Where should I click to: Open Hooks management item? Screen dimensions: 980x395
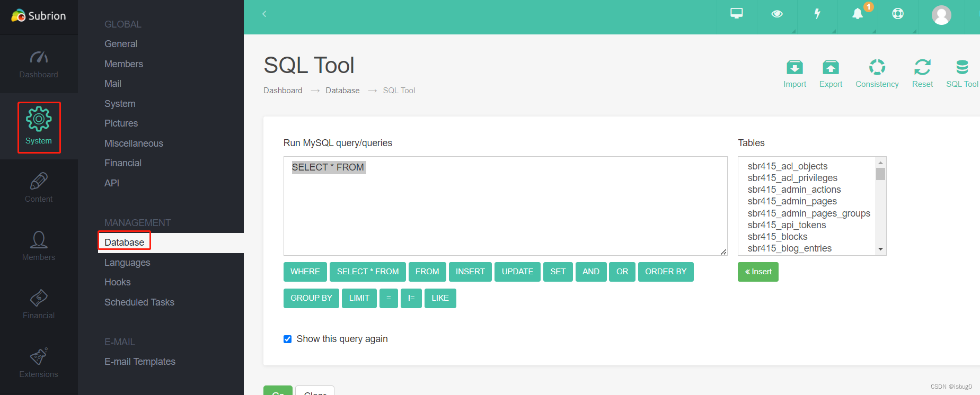[118, 282]
